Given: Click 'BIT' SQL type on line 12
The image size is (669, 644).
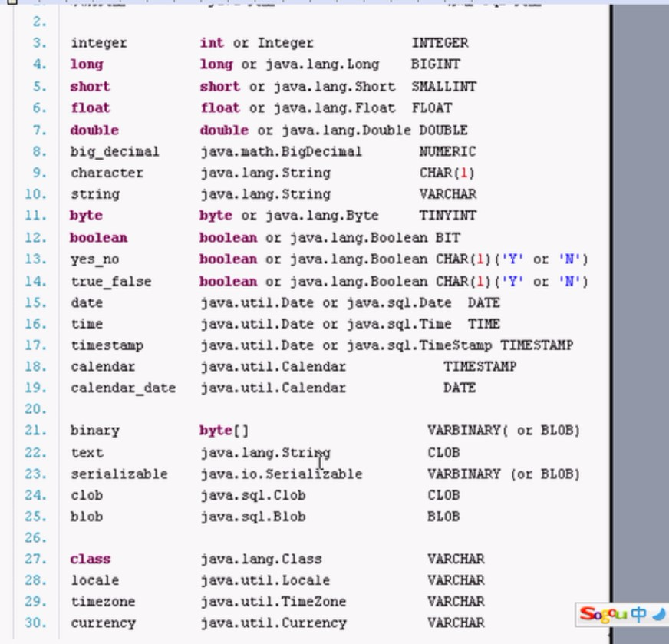Looking at the screenshot, I should click(x=447, y=237).
